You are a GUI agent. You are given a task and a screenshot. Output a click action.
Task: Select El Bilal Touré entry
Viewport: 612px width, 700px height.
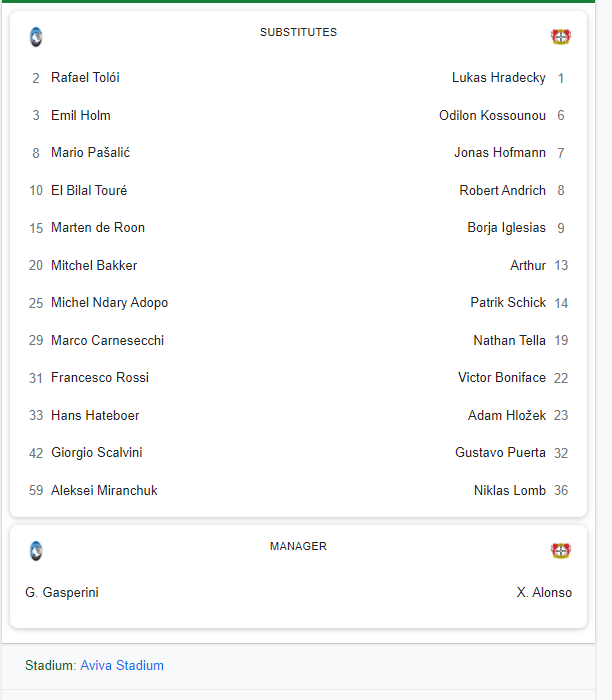[89, 190]
